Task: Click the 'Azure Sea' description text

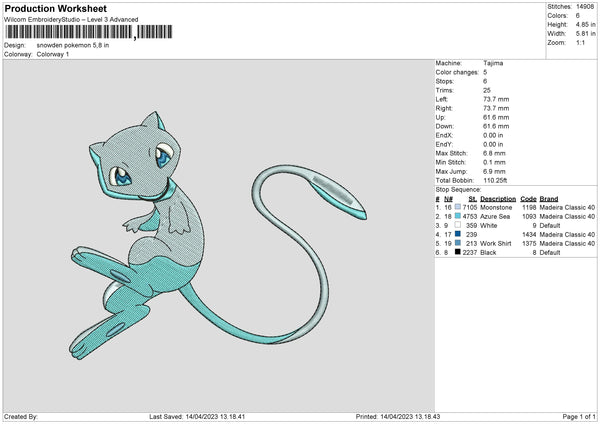Action: coord(495,217)
